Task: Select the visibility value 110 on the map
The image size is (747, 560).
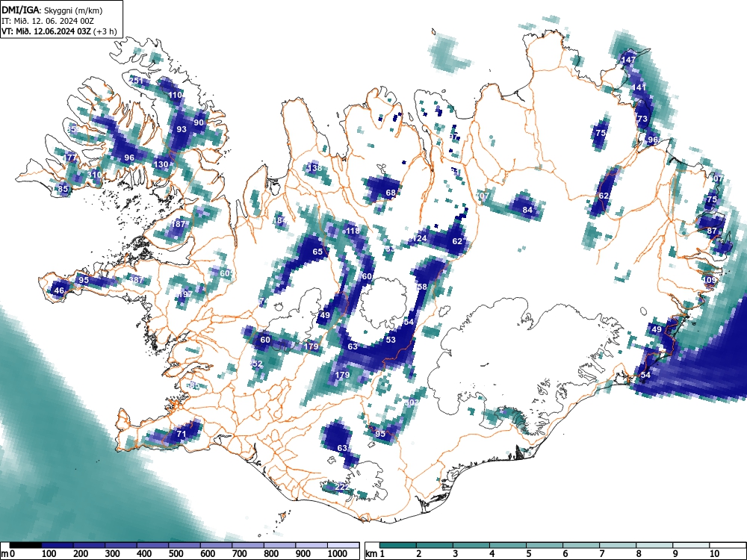Action: [x=176, y=95]
